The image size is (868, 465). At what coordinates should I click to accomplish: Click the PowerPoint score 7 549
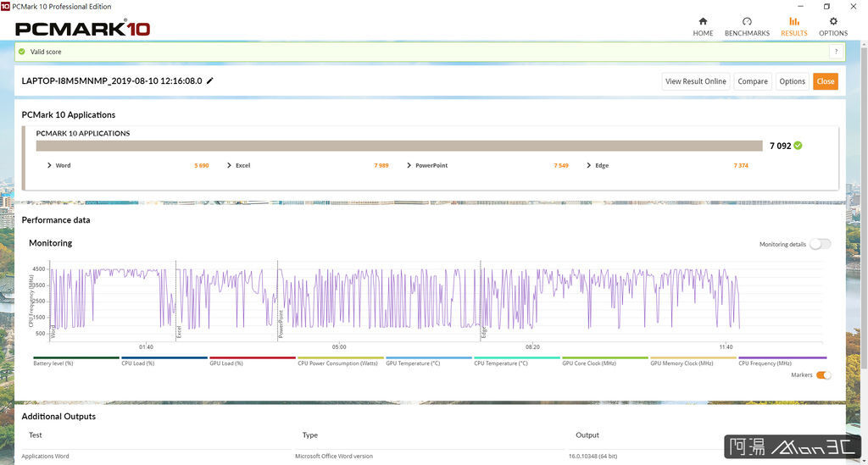[x=561, y=165]
